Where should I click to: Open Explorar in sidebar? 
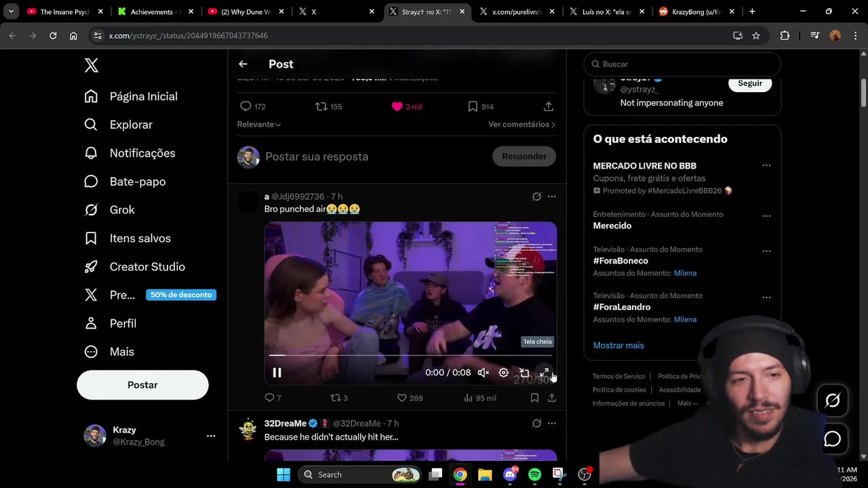tap(119, 125)
